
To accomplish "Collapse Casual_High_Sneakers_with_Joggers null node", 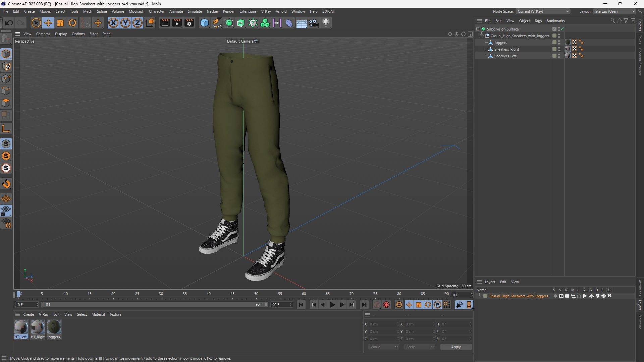I will 482,36.
